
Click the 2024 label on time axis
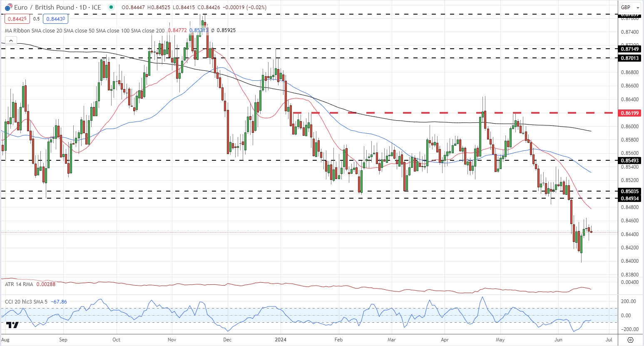(x=281, y=340)
